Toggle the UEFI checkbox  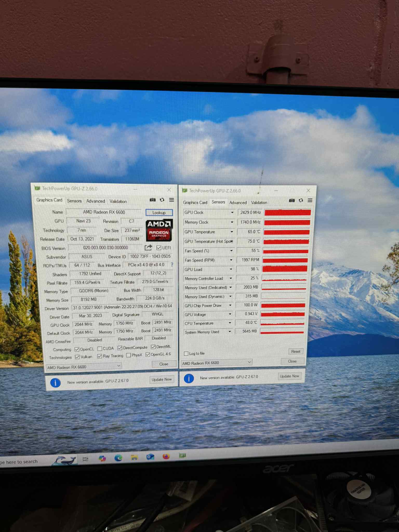tap(159, 248)
